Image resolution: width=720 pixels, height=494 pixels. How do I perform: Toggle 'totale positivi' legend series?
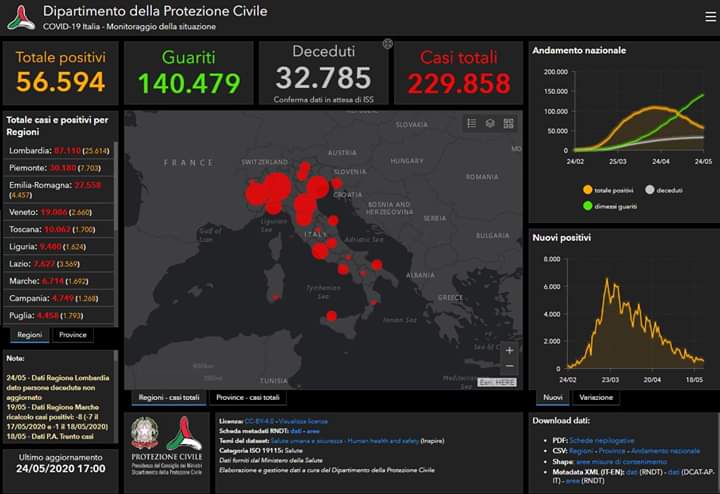click(614, 189)
